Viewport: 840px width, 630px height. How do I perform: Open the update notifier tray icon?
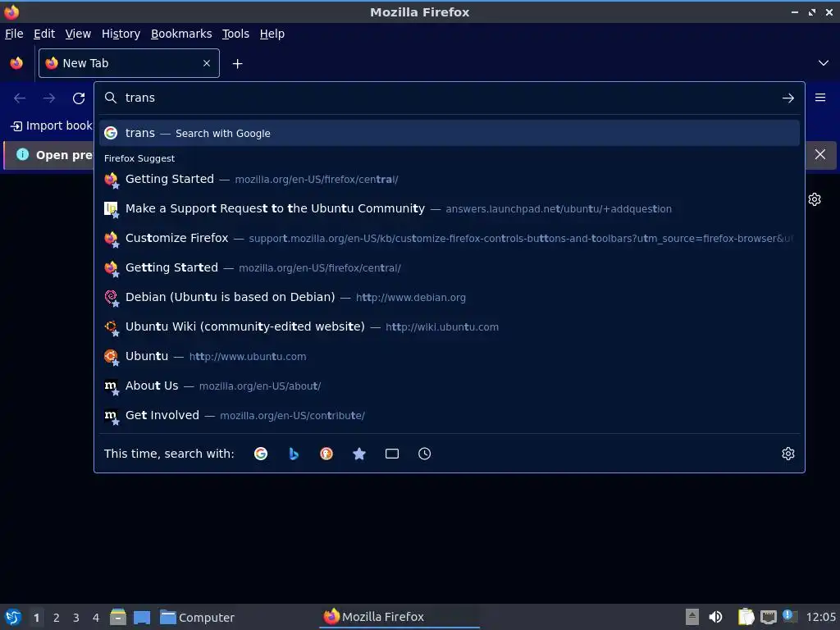(x=789, y=616)
